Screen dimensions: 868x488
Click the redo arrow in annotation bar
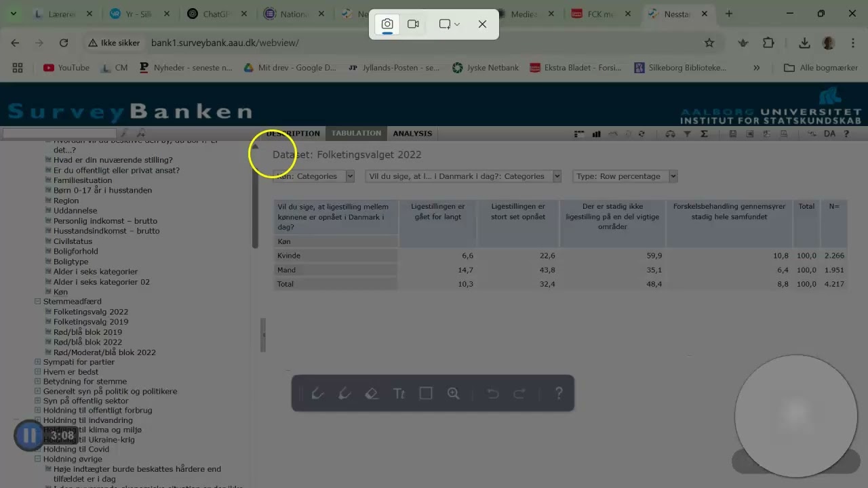pyautogui.click(x=519, y=394)
